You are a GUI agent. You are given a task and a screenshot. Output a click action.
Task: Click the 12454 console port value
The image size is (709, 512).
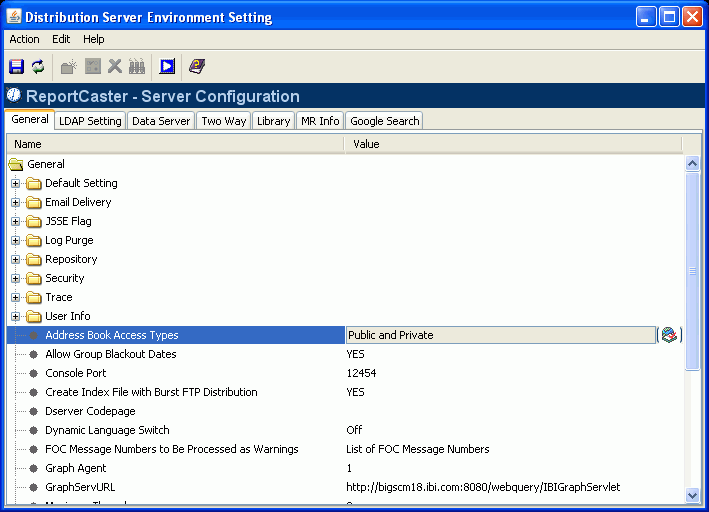coord(361,373)
